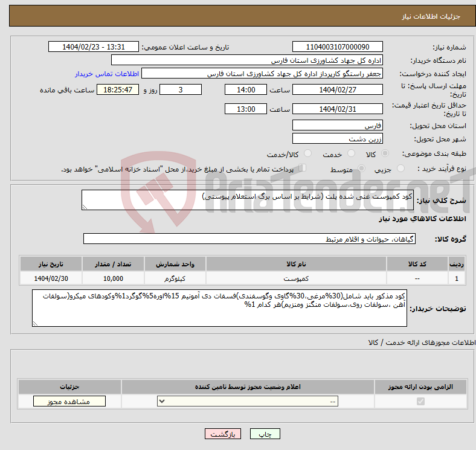This screenshot has height=450, width=476.
Task: Click the بازگشت back button
Action: pos(223,434)
